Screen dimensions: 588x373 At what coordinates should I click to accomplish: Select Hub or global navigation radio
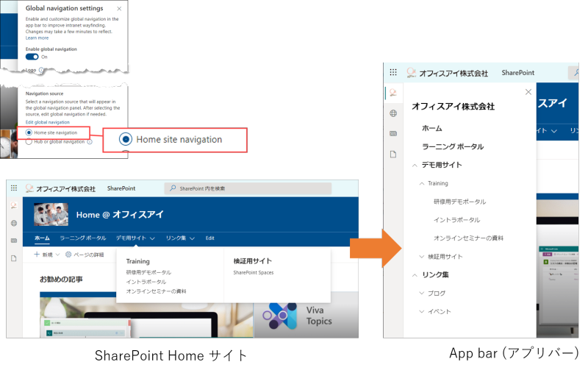coord(29,141)
